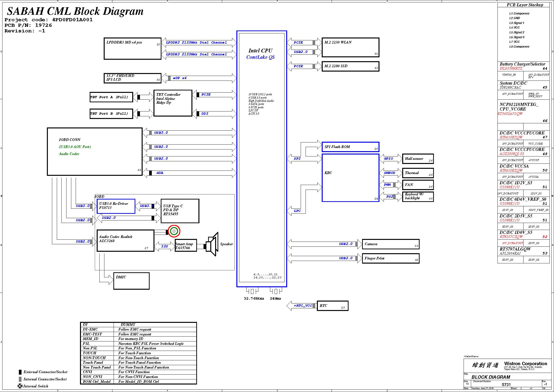
Task: Click the eDP x4 bus label
Action: [x=180, y=78]
